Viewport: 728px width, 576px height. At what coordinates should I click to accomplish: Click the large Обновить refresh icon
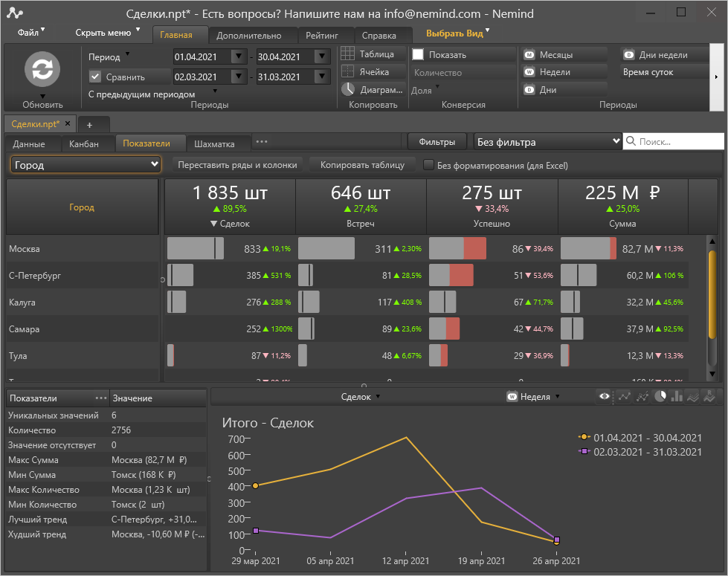click(x=42, y=69)
